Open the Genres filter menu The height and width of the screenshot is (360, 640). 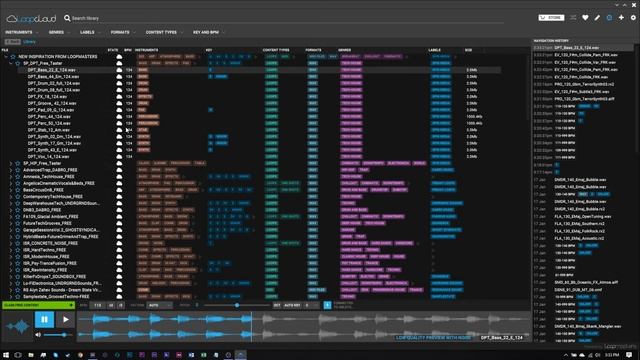tap(59, 32)
